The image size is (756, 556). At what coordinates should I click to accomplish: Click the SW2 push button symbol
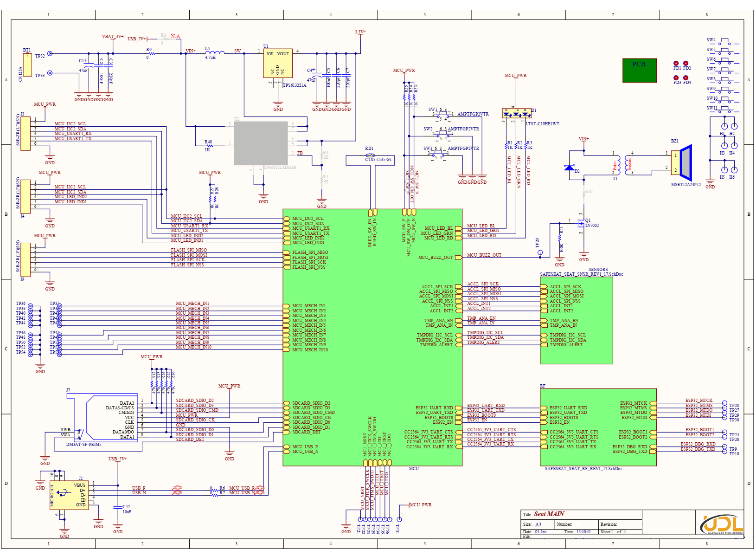442,133
